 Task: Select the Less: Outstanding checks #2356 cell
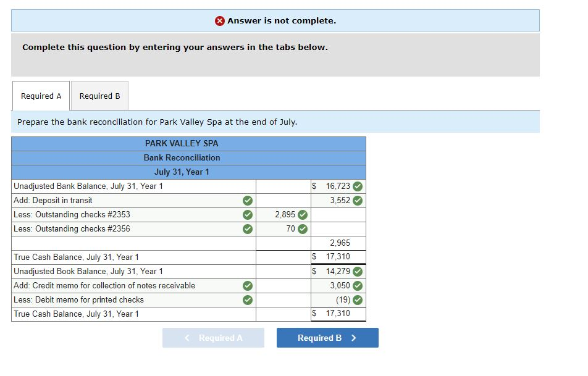(x=133, y=228)
